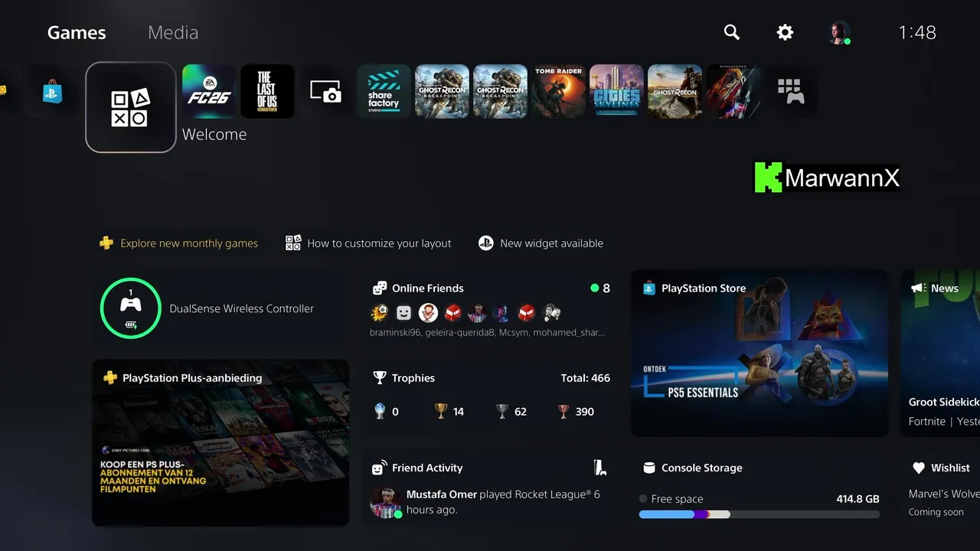The width and height of the screenshot is (980, 551).
Task: Launch Tomb Raider game tile
Action: (x=558, y=91)
